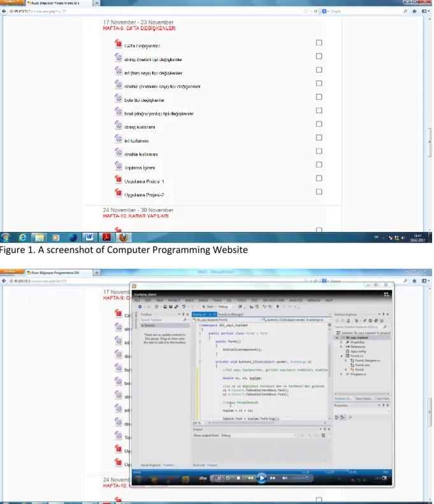The height and width of the screenshot is (504, 434).
Task: Check the box for bool (doğru/yanlış) tipi değişkenler
Action: click(319, 110)
